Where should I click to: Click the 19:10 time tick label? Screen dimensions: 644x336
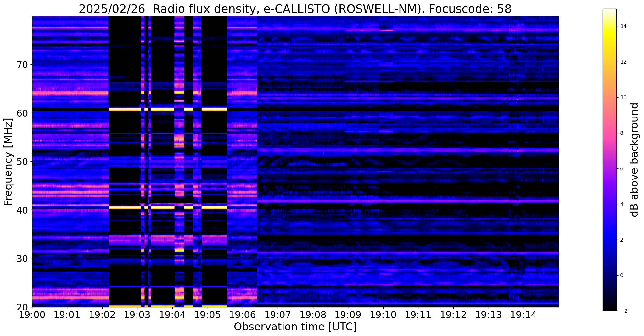point(383,314)
